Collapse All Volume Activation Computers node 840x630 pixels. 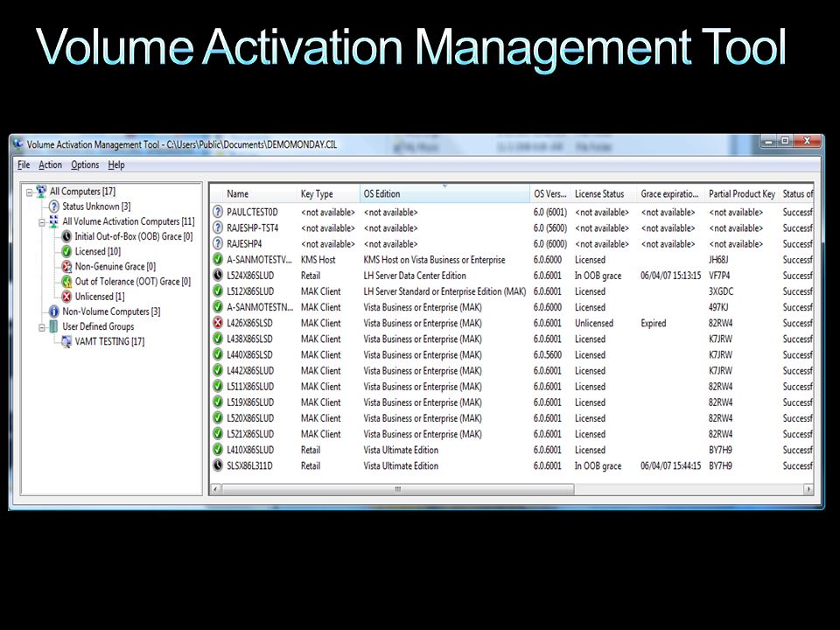coord(42,221)
